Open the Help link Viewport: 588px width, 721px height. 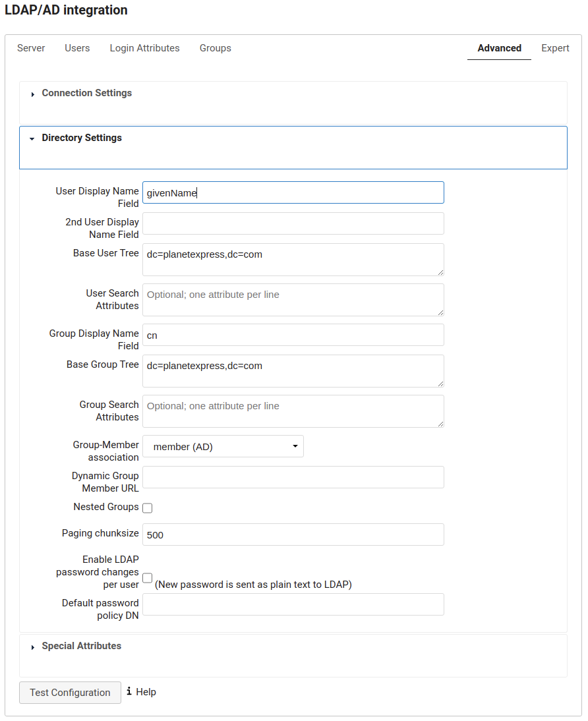pos(146,692)
